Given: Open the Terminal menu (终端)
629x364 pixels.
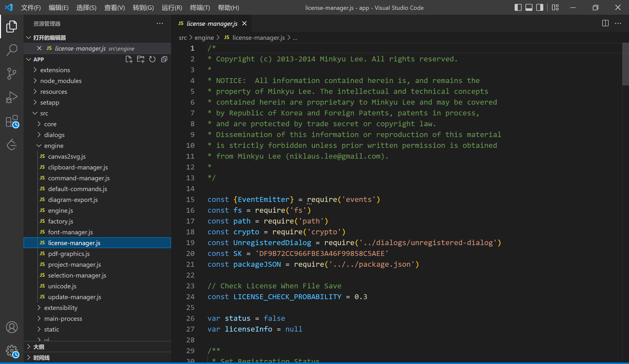Looking at the screenshot, I should (x=200, y=7).
